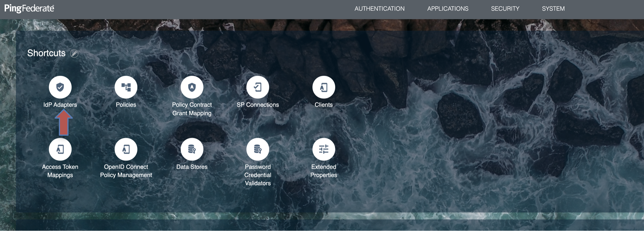Open the Data Stores database icon
644x231 pixels.
[x=192, y=149]
